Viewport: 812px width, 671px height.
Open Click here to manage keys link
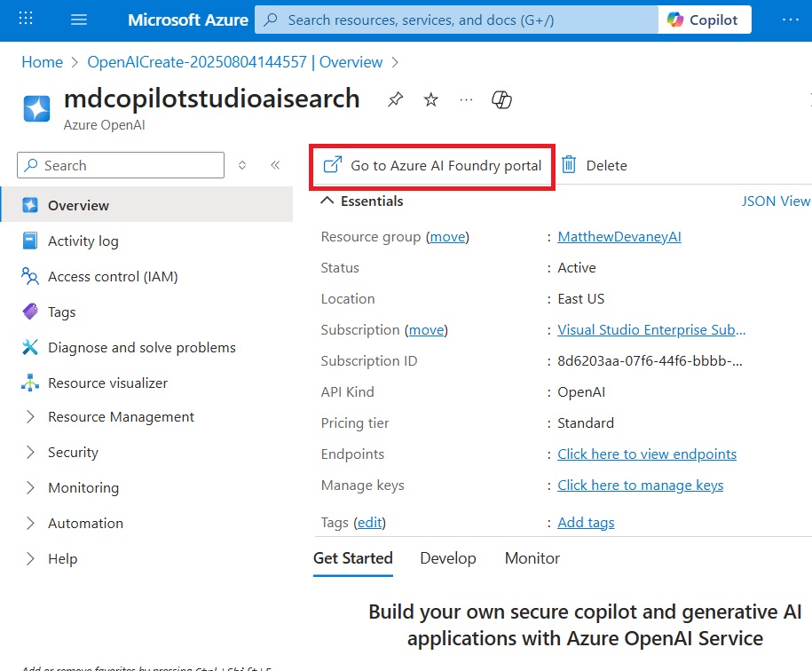pos(640,485)
